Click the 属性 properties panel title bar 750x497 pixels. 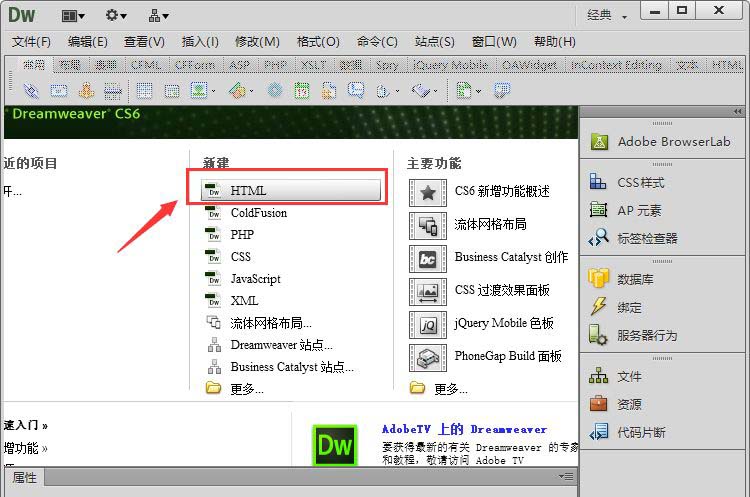pyautogui.click(x=25, y=478)
